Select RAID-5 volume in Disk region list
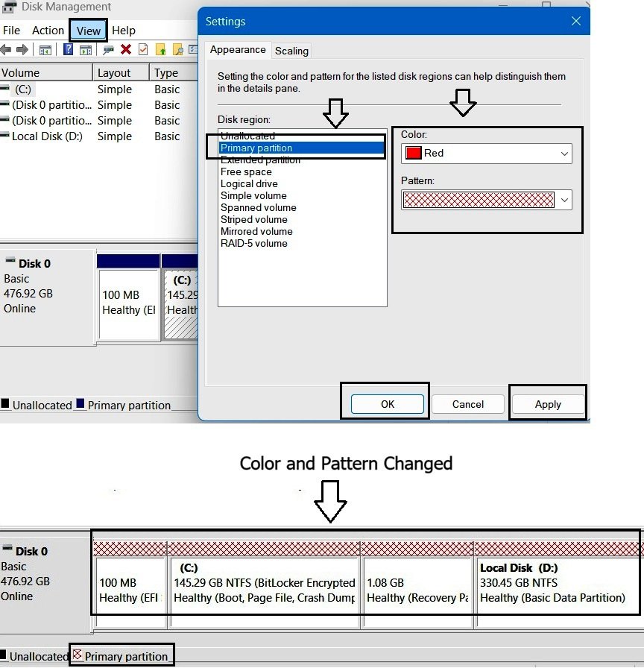Screen dimensions: 644x668 (x=302, y=243)
